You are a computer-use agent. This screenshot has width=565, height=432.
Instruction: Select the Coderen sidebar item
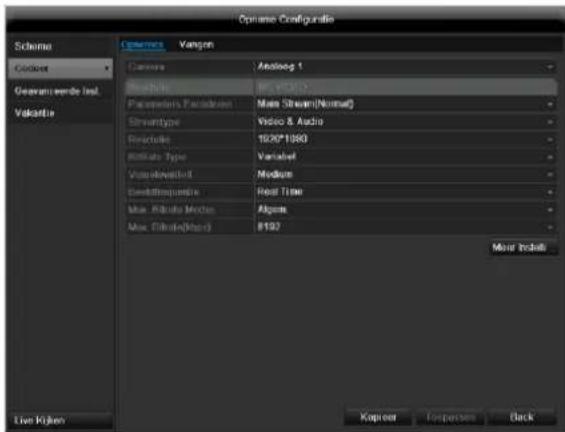coord(60,68)
